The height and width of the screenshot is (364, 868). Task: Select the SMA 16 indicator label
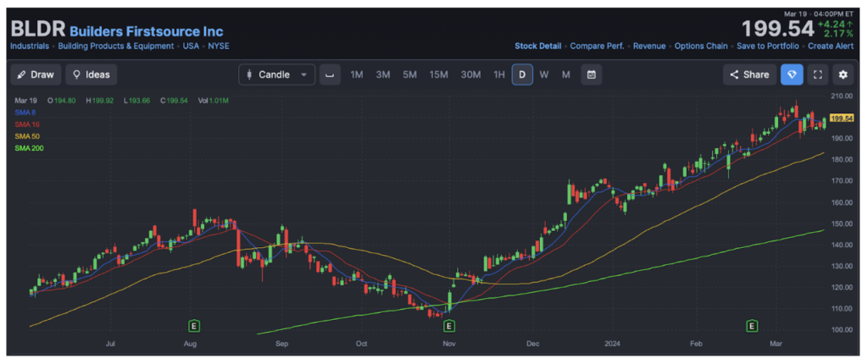click(27, 124)
